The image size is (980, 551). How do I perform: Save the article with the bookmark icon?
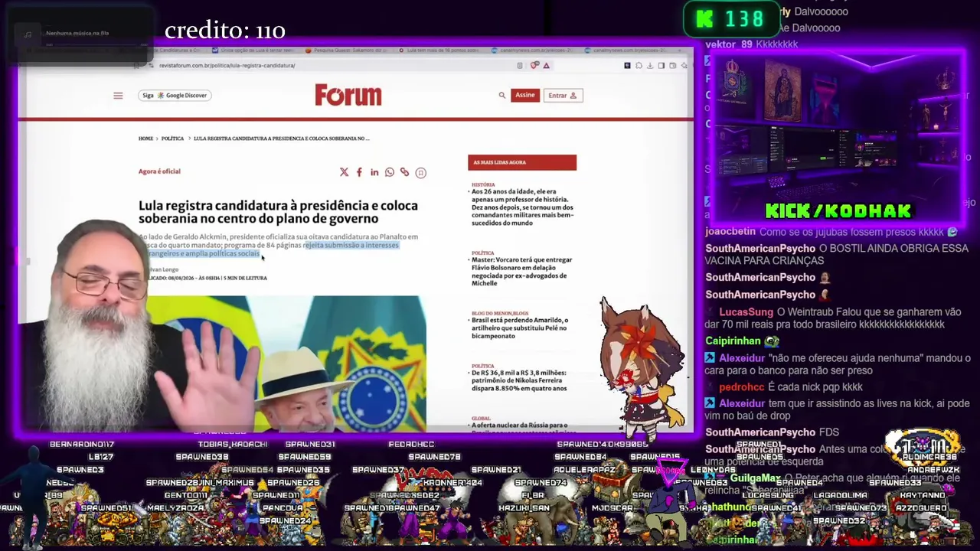420,173
